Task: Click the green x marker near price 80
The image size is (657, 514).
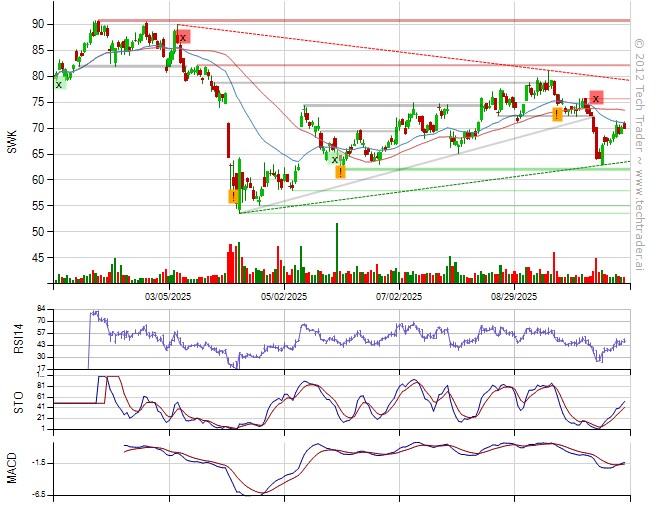Action: [x=59, y=84]
